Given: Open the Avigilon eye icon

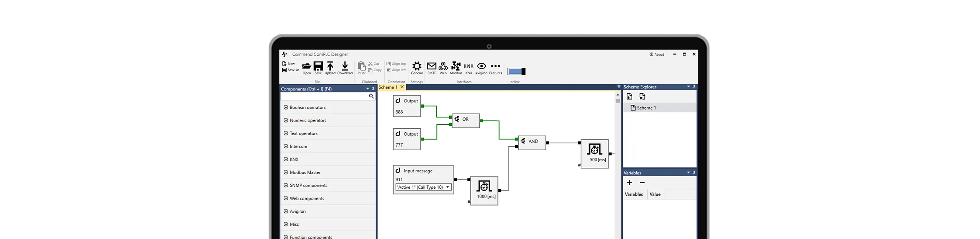Looking at the screenshot, I should coord(481,66).
